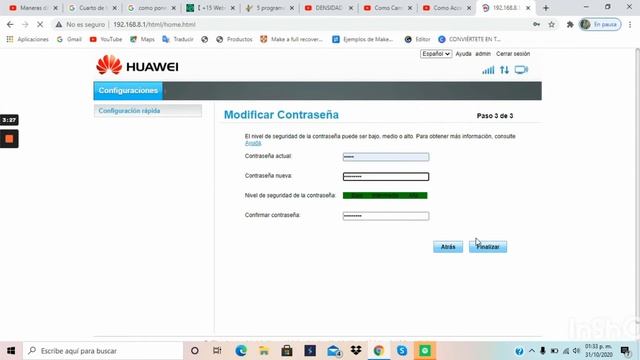Image resolution: width=640 pixels, height=360 pixels.
Task: Open Skype from the taskbar
Action: coord(402,351)
